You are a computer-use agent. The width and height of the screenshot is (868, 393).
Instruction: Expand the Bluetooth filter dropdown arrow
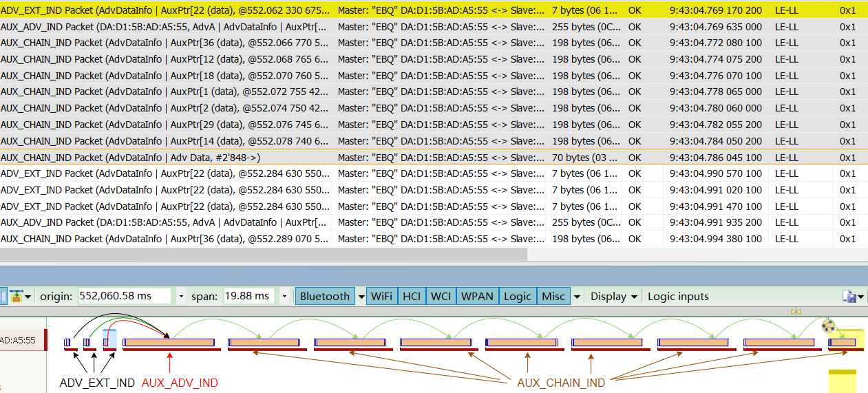[361, 297]
